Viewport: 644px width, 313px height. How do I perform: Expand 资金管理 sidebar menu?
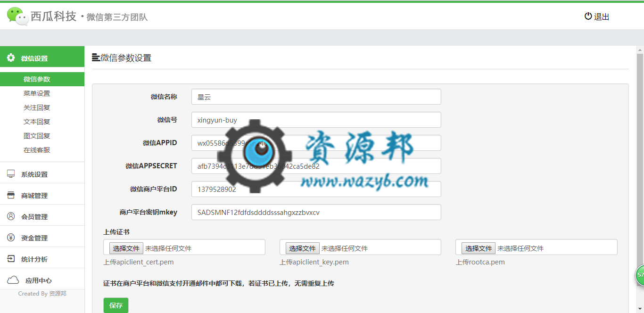coord(42,238)
